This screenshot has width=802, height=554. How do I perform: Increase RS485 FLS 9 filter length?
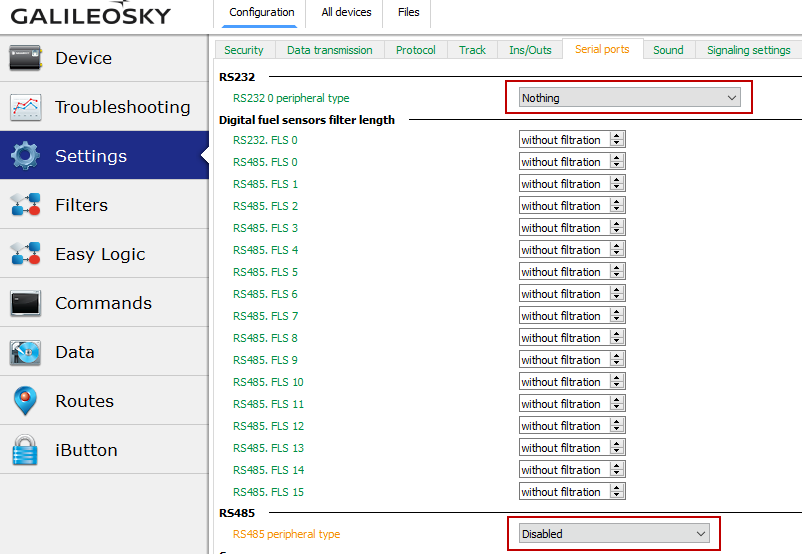[617, 356]
